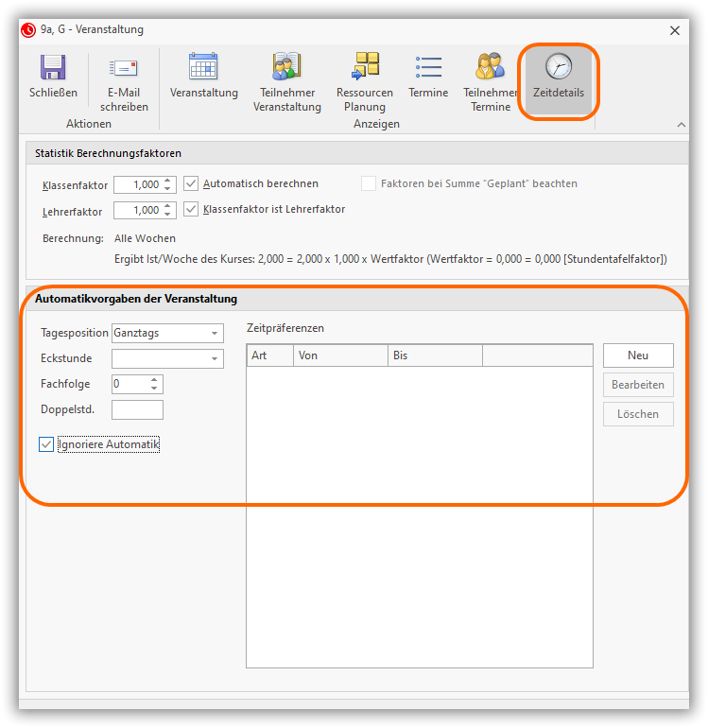Click the app icon in title bar
This screenshot has height=728, width=708.
pyautogui.click(x=28, y=30)
